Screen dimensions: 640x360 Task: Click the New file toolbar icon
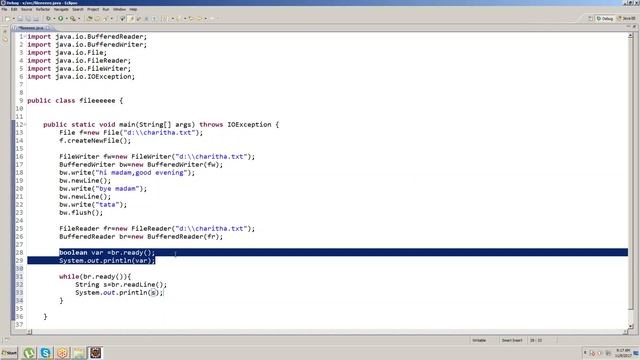pyautogui.click(x=7, y=18)
